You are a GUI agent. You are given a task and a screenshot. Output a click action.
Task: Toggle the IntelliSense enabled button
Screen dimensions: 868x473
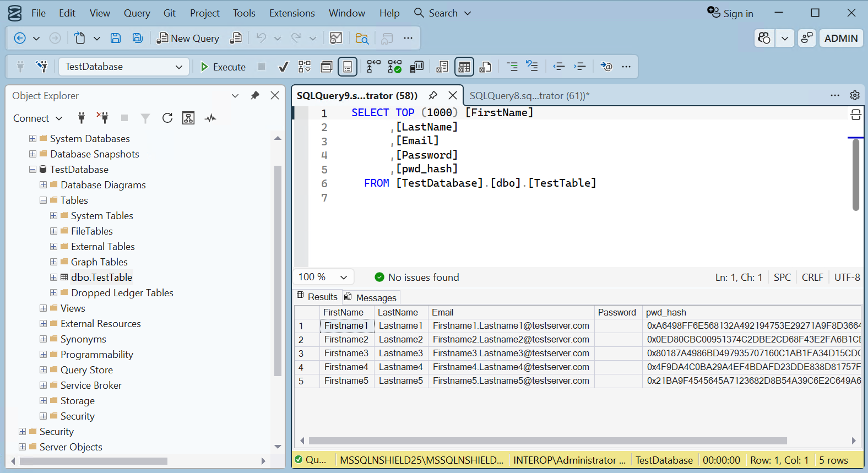[x=348, y=67]
